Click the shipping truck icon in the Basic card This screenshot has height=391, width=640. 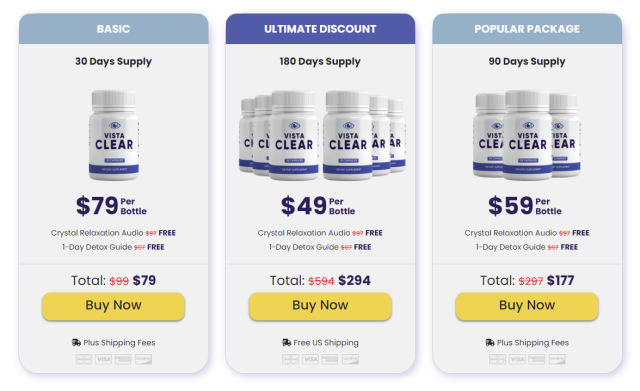tap(76, 342)
